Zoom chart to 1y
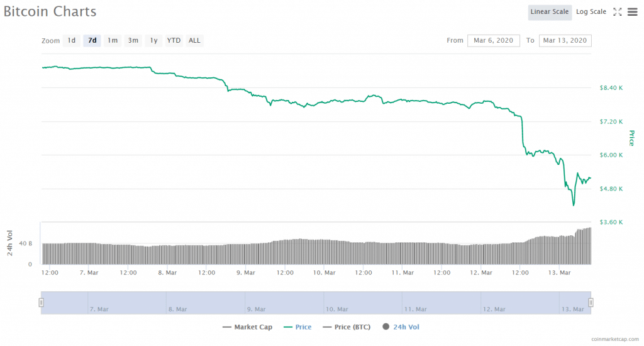Viewport: 644px width, 346px height. click(153, 40)
